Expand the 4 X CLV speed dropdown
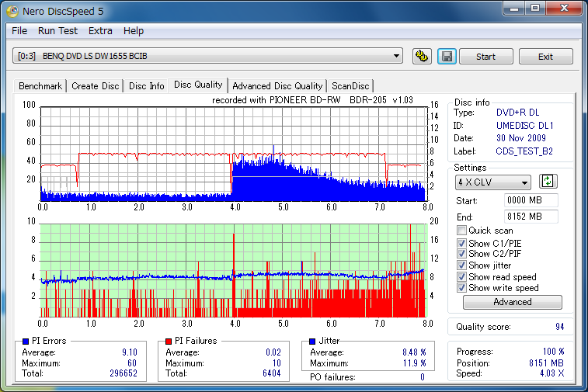588x392 pixels. tap(492, 182)
